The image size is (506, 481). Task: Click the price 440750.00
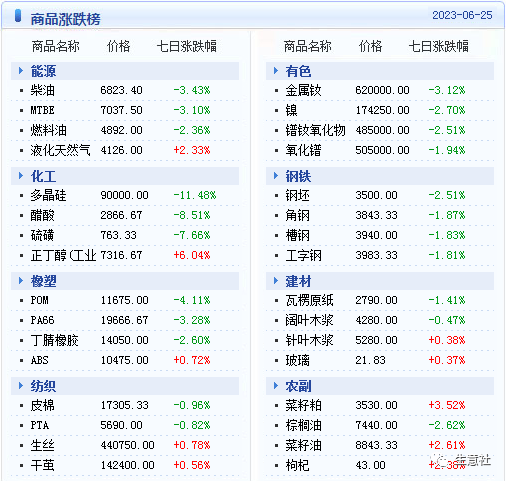(127, 445)
